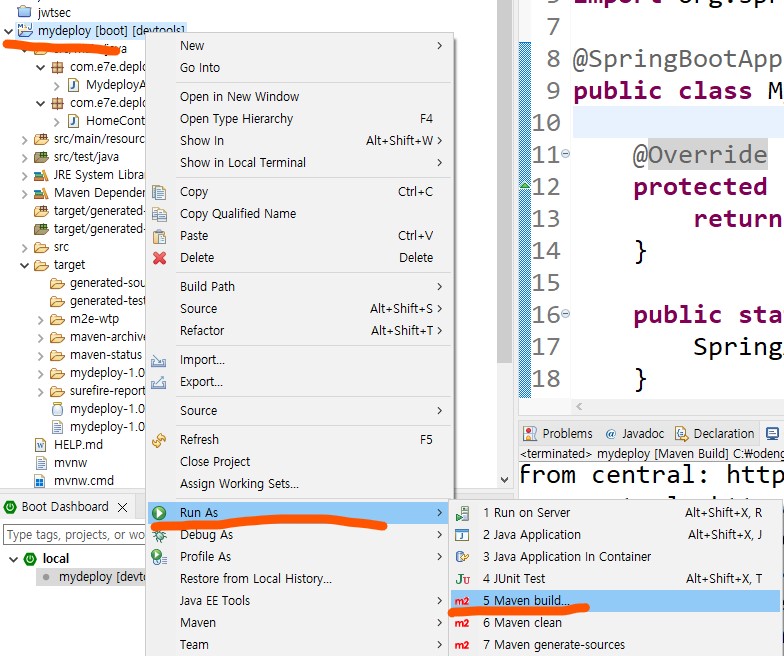Expand the Maven Dependencies node

[x=24, y=194]
